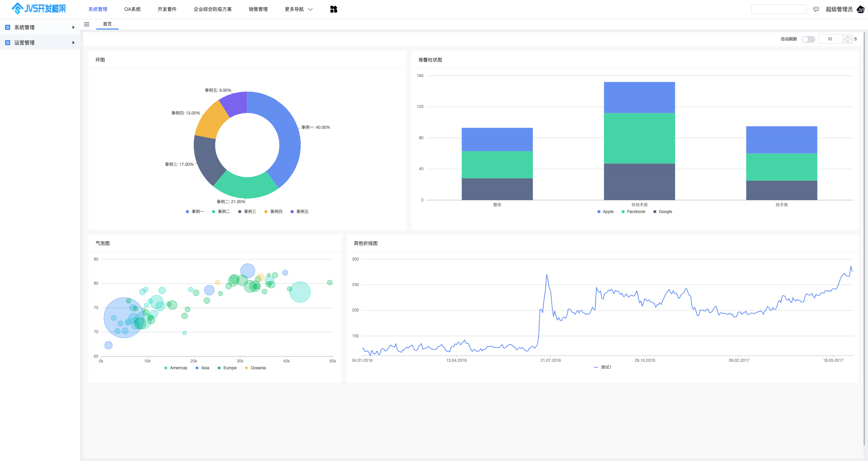
Task: Toggle the Apple legend marker
Action: click(599, 212)
